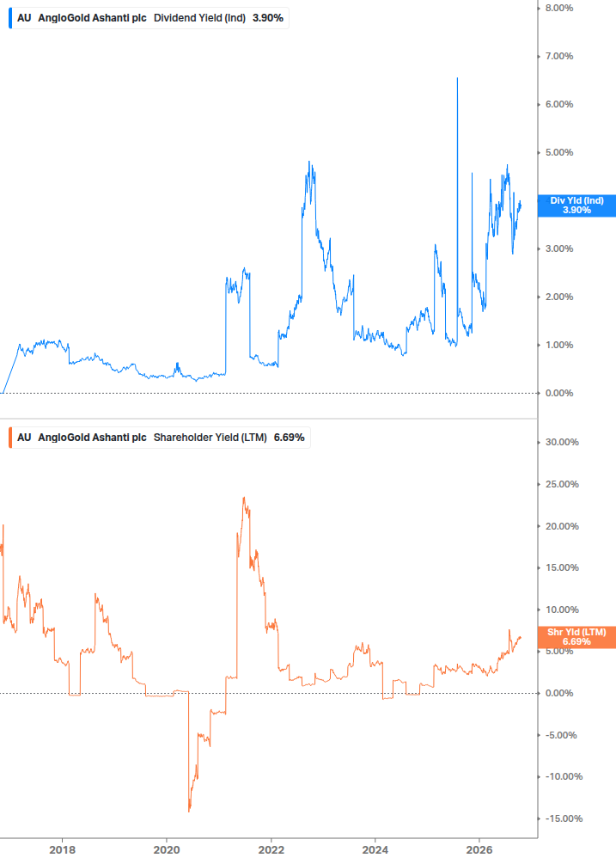Click the 2018 label on time axis
616x864 pixels.
pos(62,849)
